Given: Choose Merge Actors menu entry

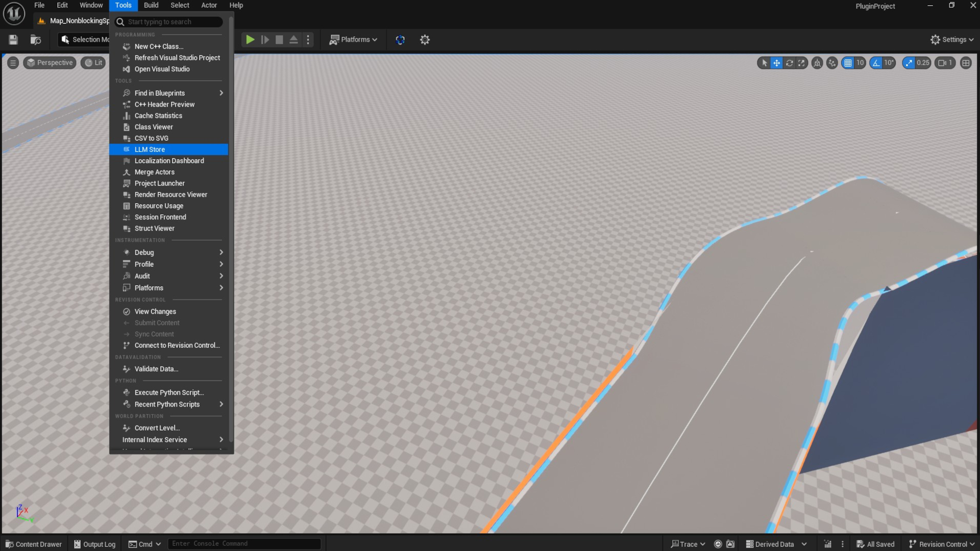Looking at the screenshot, I should pos(169,172).
